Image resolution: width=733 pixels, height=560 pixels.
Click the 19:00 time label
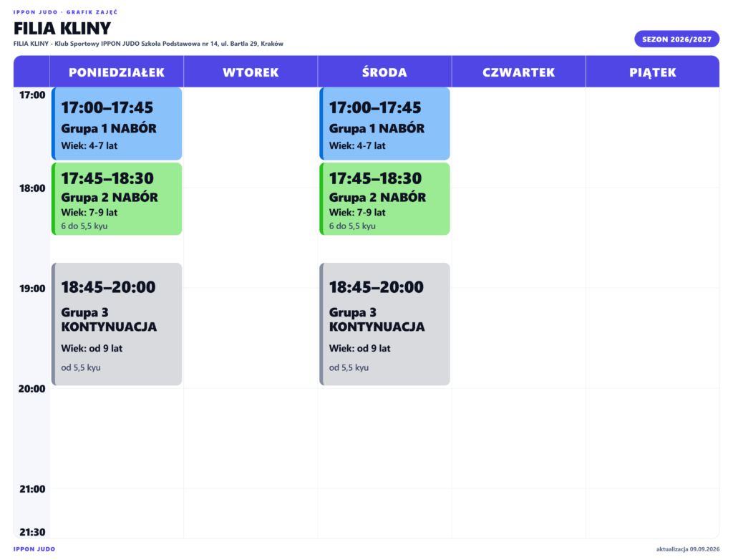pos(32,289)
